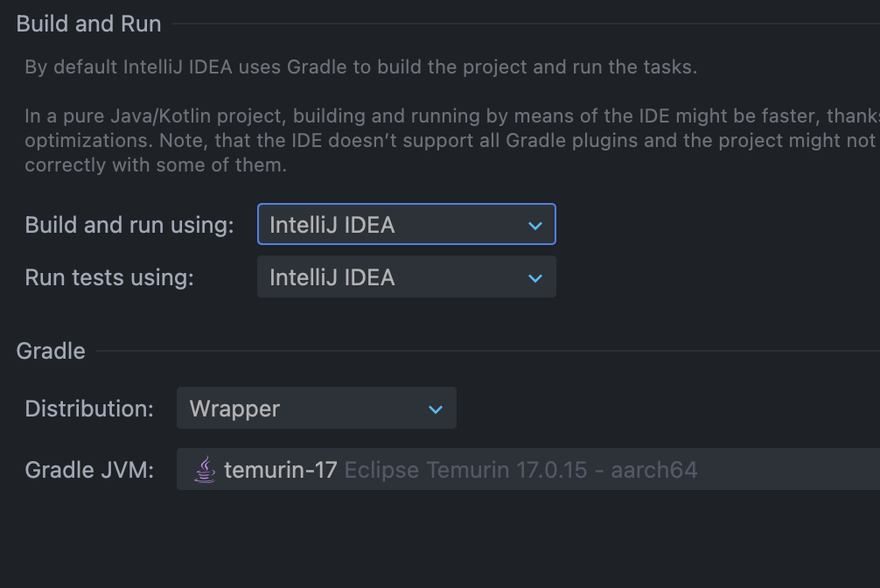Click the Java cup icon beside temurin-17
Image resolution: width=880 pixels, height=588 pixels.
205,470
